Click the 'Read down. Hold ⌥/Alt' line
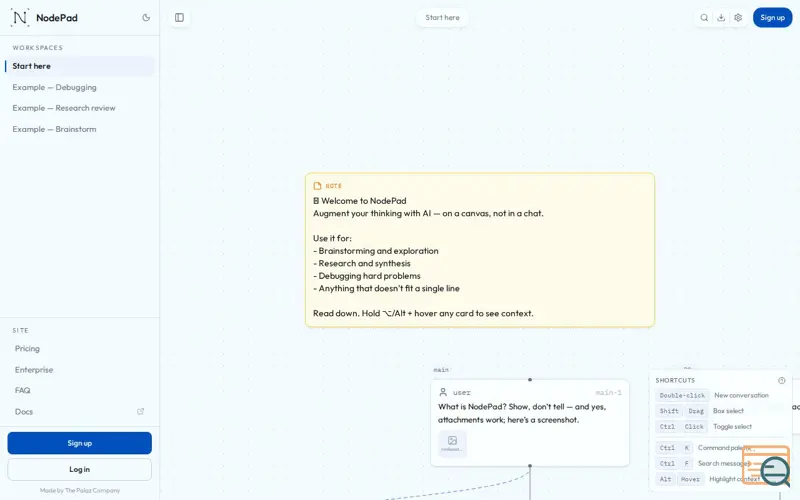The image size is (800, 500). (423, 313)
